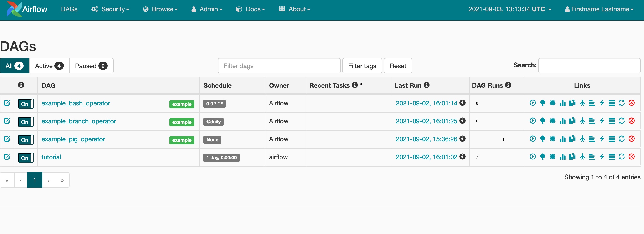Image resolution: width=644 pixels, height=234 pixels.
Task: Click the Reset button
Action: pos(398,66)
